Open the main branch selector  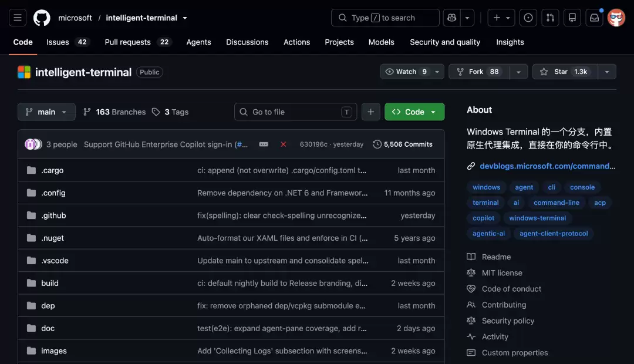point(46,112)
